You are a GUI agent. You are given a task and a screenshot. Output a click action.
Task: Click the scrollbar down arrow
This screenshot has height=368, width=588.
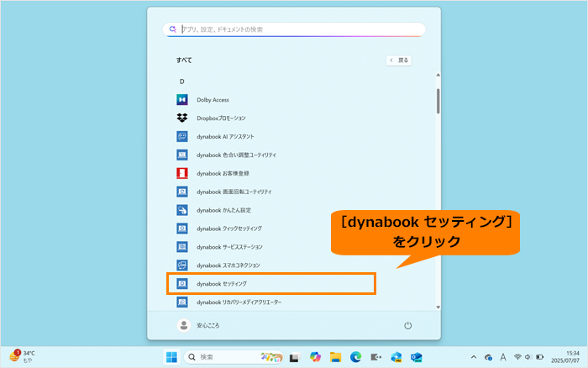tap(438, 308)
